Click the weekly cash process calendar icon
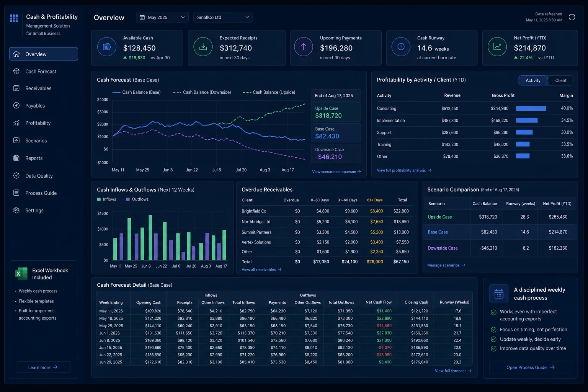588x392 pixels. point(499,294)
